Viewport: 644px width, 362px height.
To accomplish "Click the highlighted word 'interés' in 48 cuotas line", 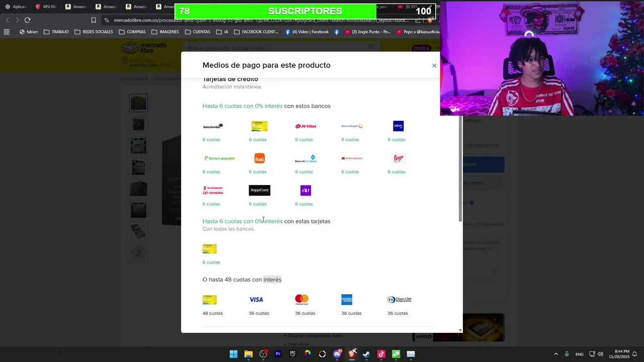I will click(272, 280).
